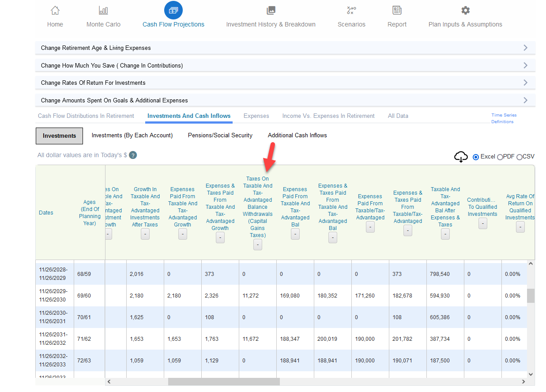Collapse the Taxable Bal After Expenses & Taxes column
The height and width of the screenshot is (392, 546).
(x=445, y=234)
